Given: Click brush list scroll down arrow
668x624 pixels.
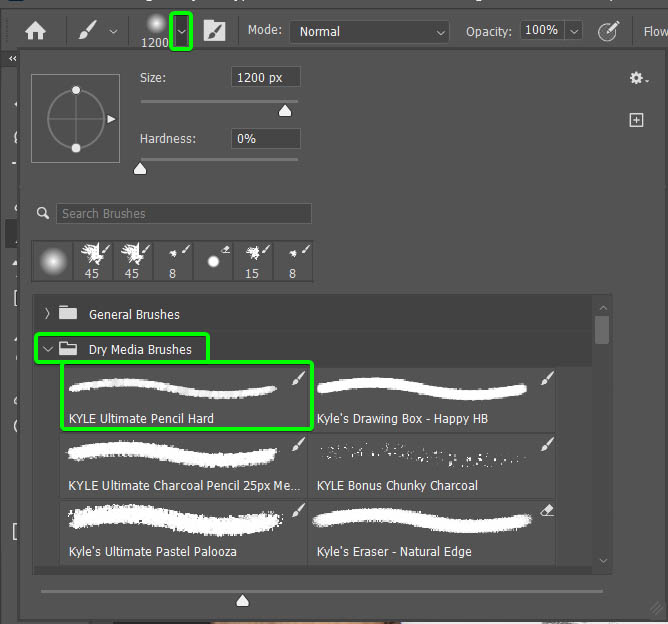Looking at the screenshot, I should (603, 561).
